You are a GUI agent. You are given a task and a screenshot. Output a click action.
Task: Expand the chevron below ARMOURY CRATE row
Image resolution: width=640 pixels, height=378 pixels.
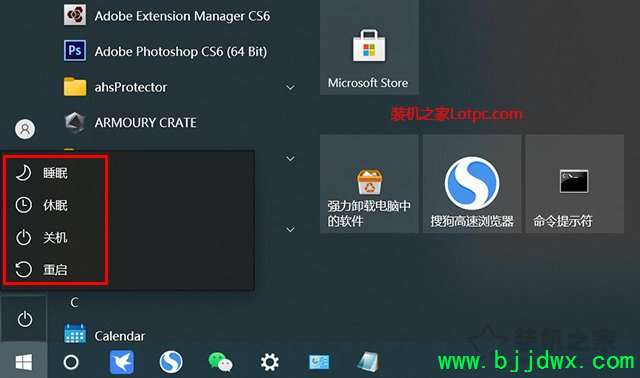coord(290,158)
